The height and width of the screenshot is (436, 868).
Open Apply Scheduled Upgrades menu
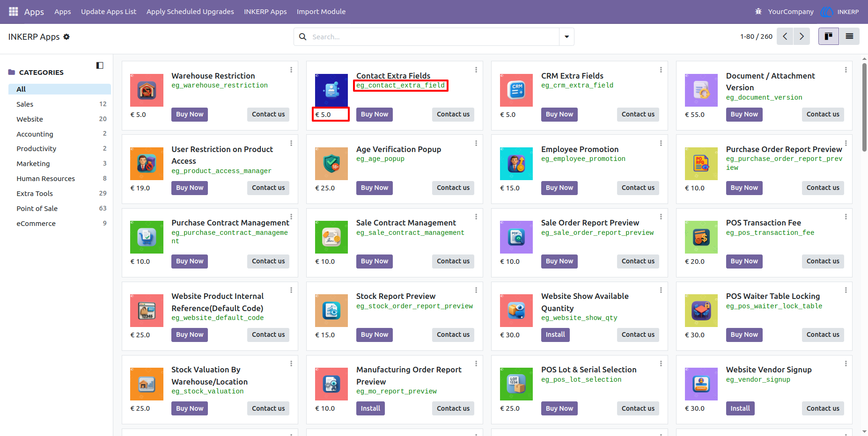click(x=190, y=12)
